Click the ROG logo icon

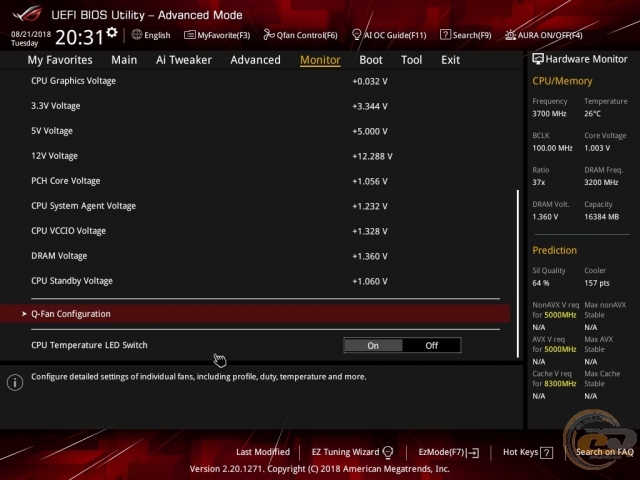pos(27,14)
